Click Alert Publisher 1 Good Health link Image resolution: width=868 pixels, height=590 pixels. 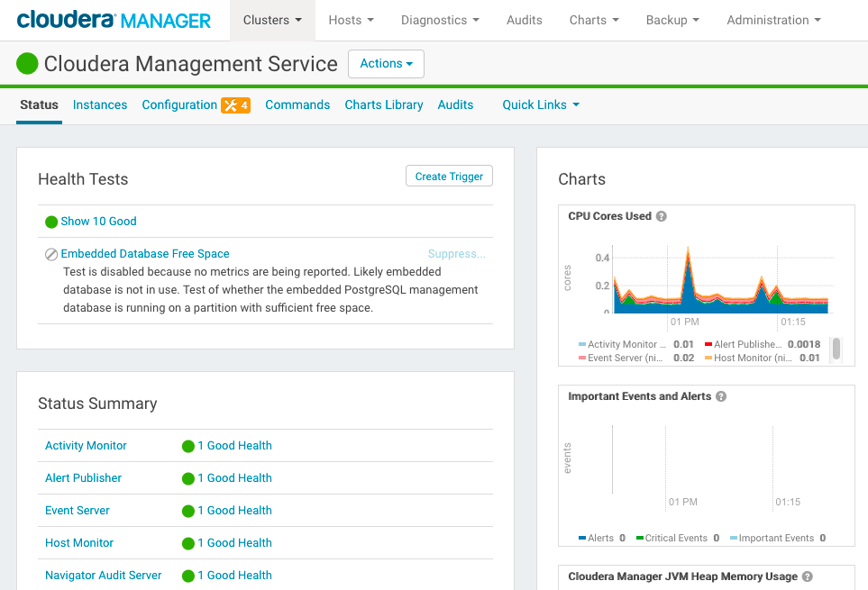(x=234, y=477)
